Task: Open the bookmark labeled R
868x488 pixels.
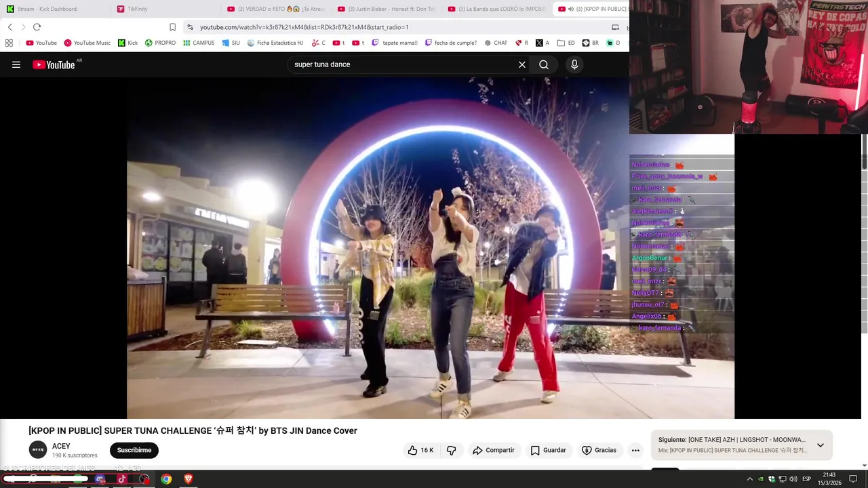Action: (522, 43)
